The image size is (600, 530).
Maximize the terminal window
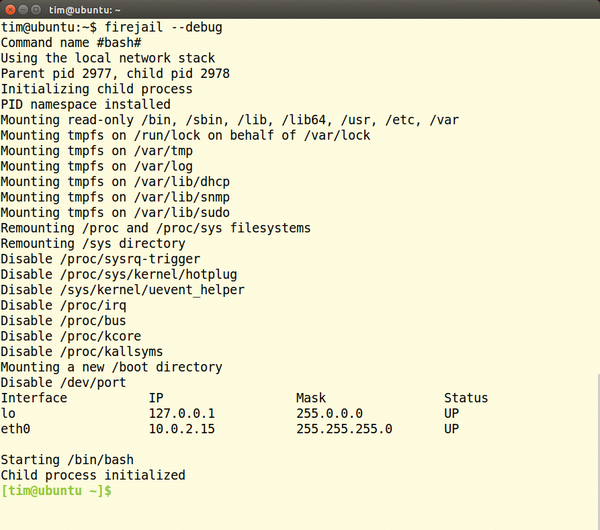coord(36,10)
